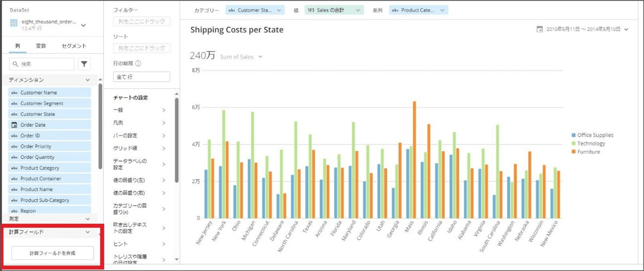Click the search magnifier icon
This screenshot has width=644, height=271.
(15, 64)
